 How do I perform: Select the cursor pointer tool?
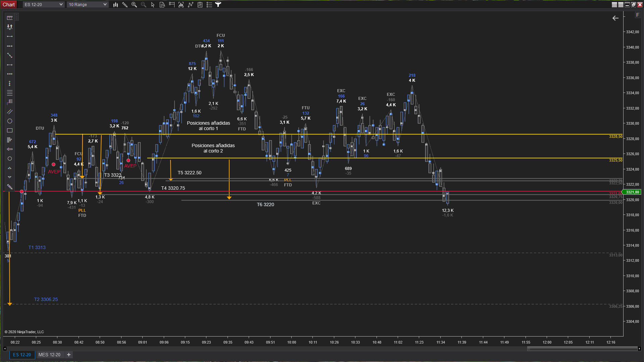tap(153, 5)
